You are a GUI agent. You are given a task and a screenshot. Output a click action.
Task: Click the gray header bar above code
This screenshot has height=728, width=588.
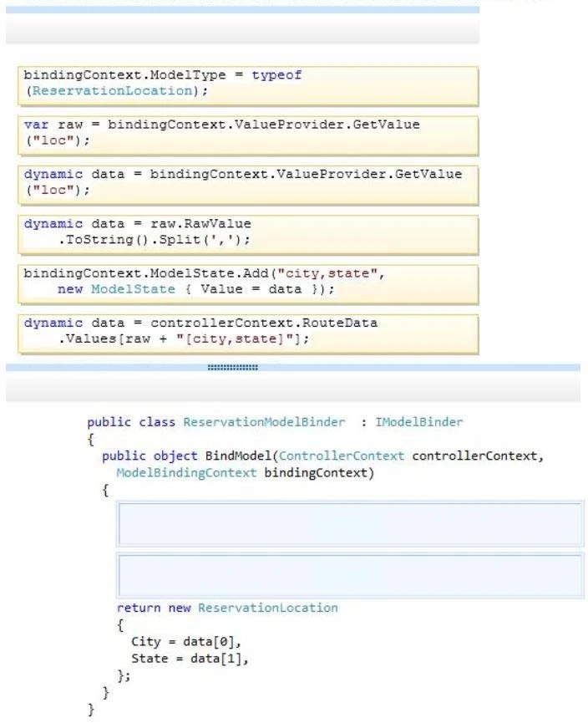(x=292, y=387)
